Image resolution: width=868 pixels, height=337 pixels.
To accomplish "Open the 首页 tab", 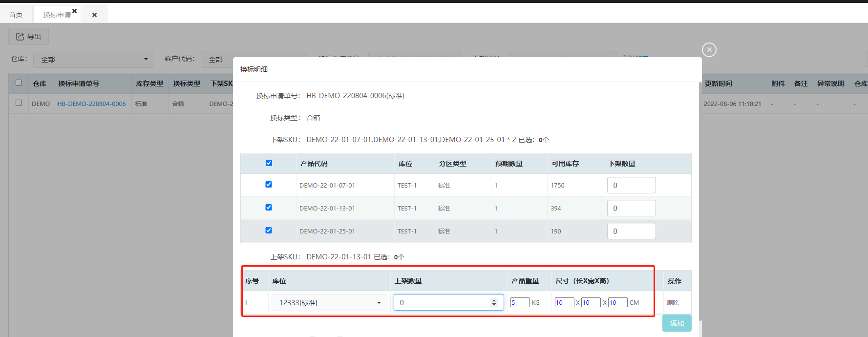I will click(16, 15).
